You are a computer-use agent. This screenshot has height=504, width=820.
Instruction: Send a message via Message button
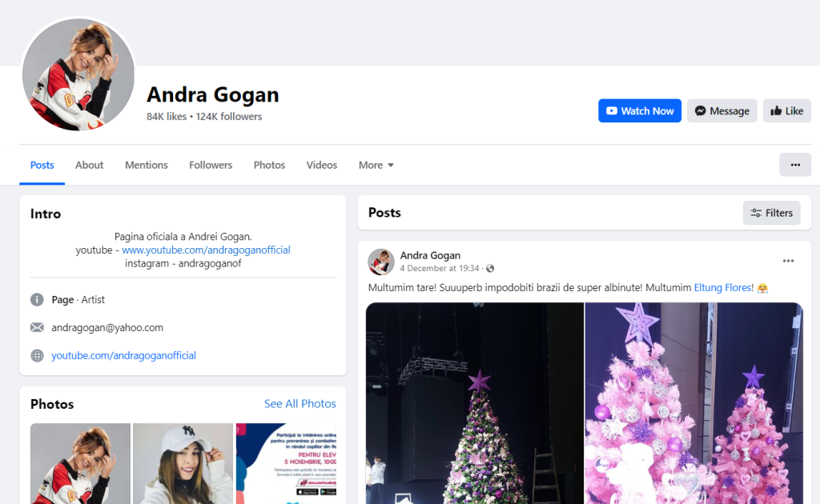[x=722, y=111]
